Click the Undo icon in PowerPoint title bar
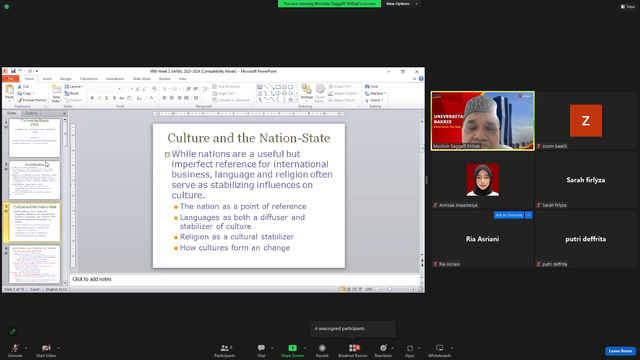The image size is (640, 360). coord(20,71)
